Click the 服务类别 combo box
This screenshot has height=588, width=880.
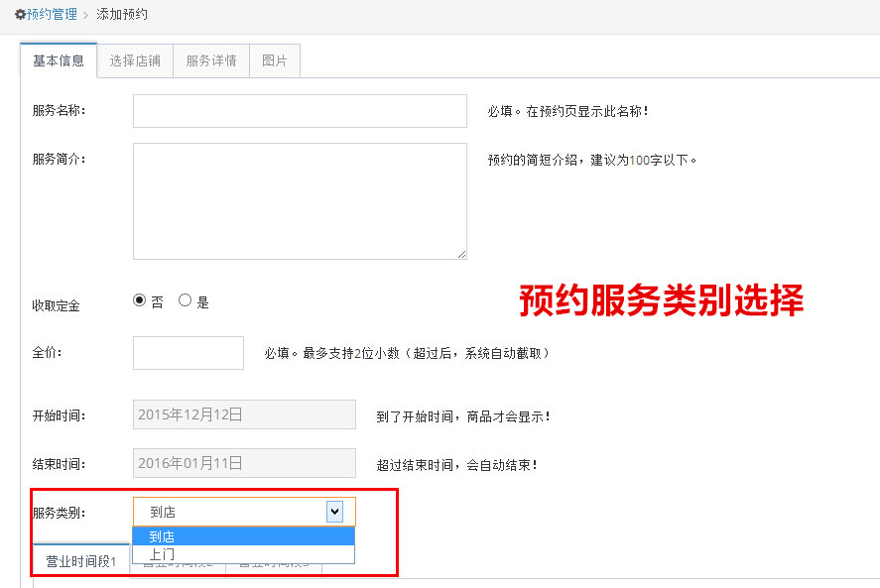tap(233, 512)
